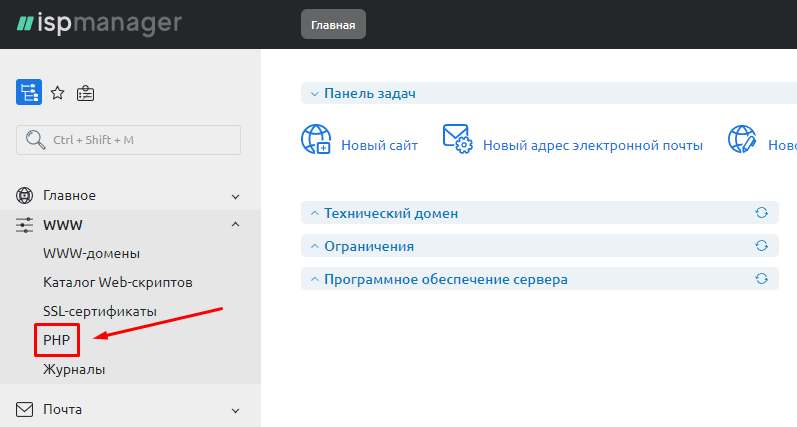Switch to the Главная tab
This screenshot has height=427, width=797.
tap(333, 25)
